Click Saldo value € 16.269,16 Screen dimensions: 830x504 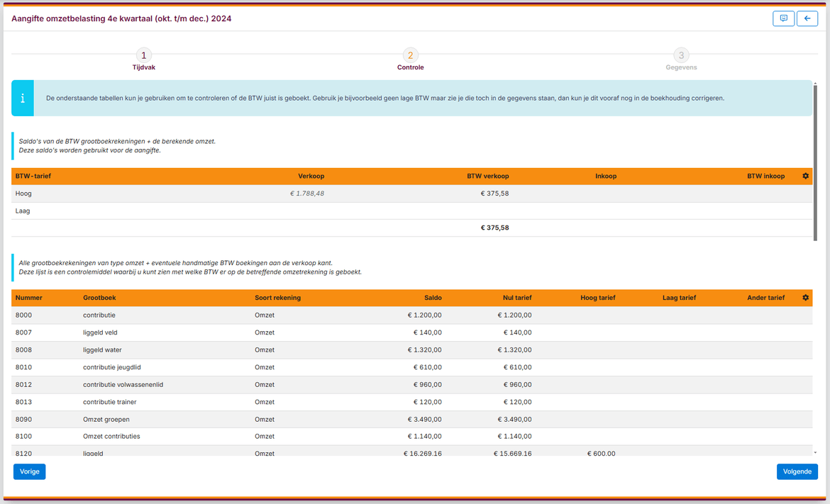point(422,453)
